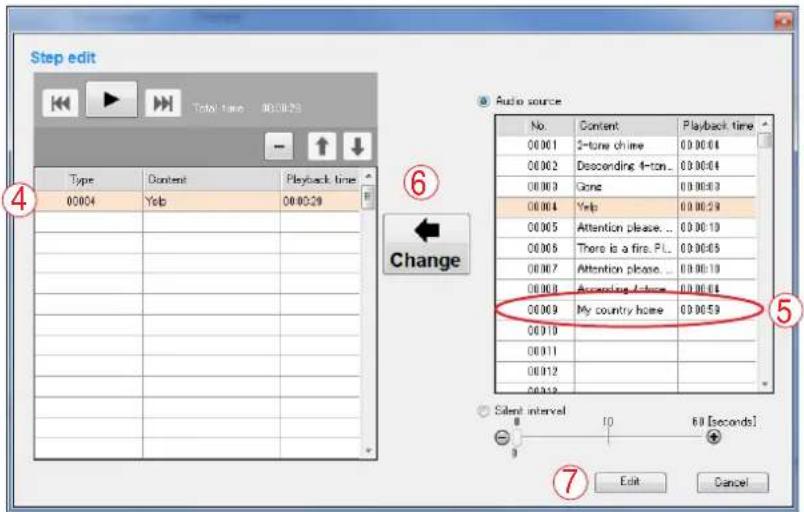Select empty audio source row 00011

626,351
